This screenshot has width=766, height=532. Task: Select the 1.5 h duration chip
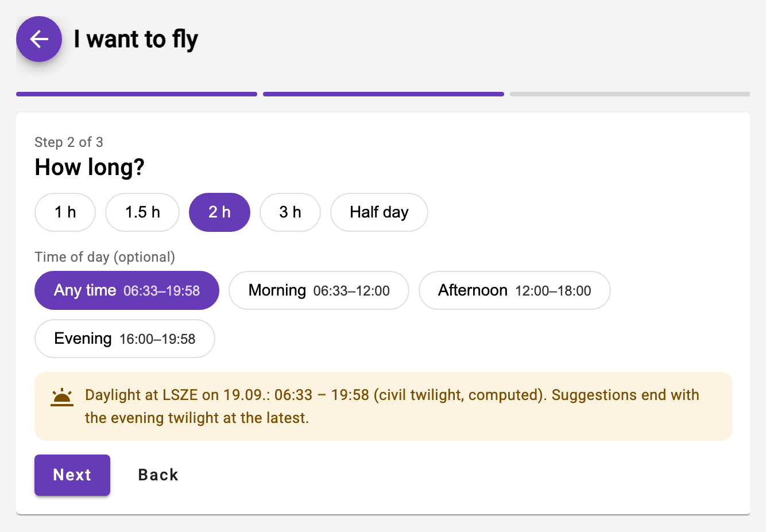click(x=142, y=212)
